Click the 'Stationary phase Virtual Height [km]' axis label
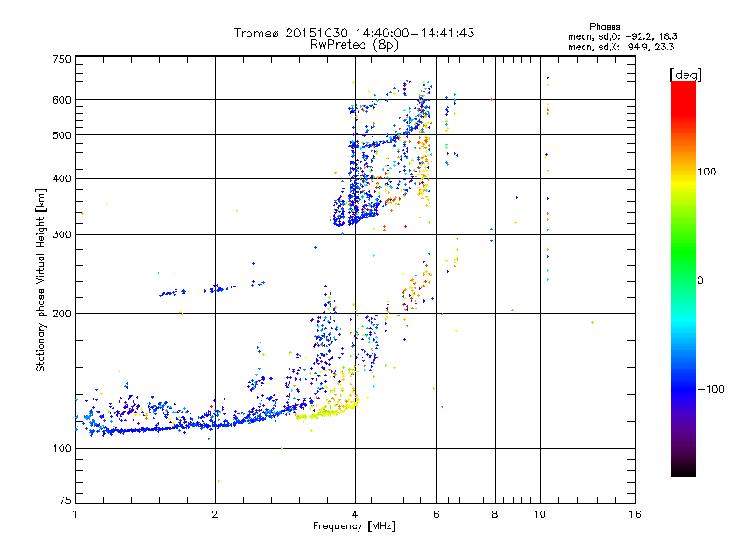The image size is (747, 560). tap(41, 280)
